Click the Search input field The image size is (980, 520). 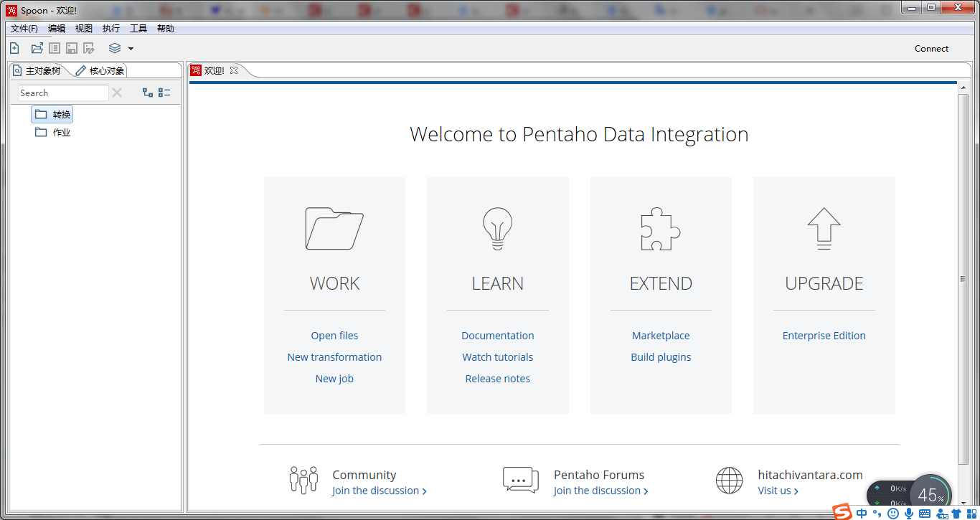tap(63, 93)
